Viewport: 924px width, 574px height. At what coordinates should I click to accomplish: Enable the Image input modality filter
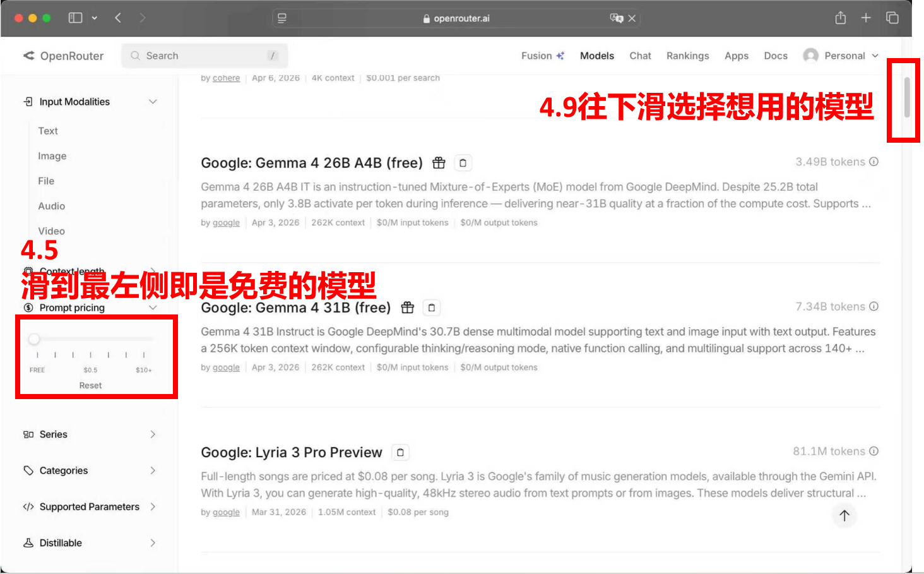point(52,156)
